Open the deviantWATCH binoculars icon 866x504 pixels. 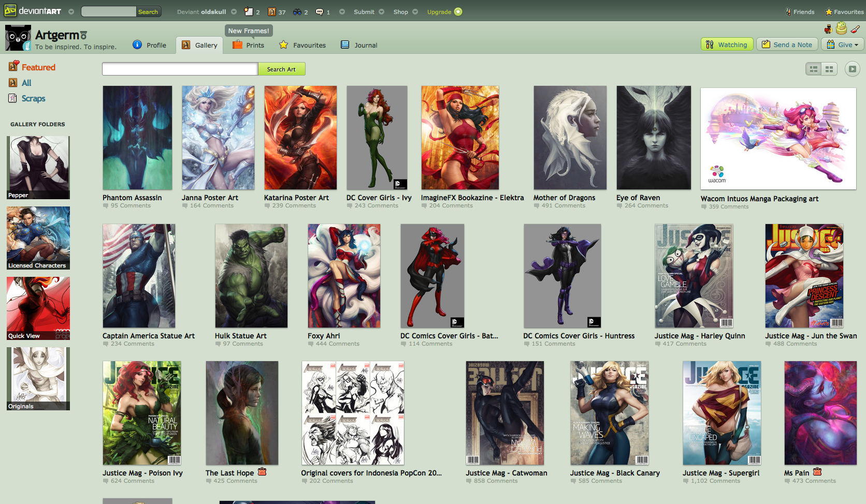(x=297, y=11)
